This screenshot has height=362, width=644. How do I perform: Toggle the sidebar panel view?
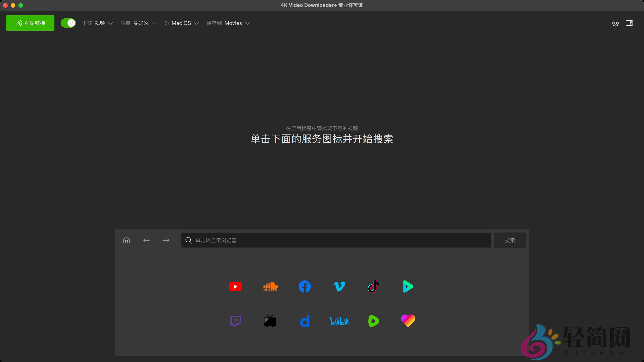630,23
